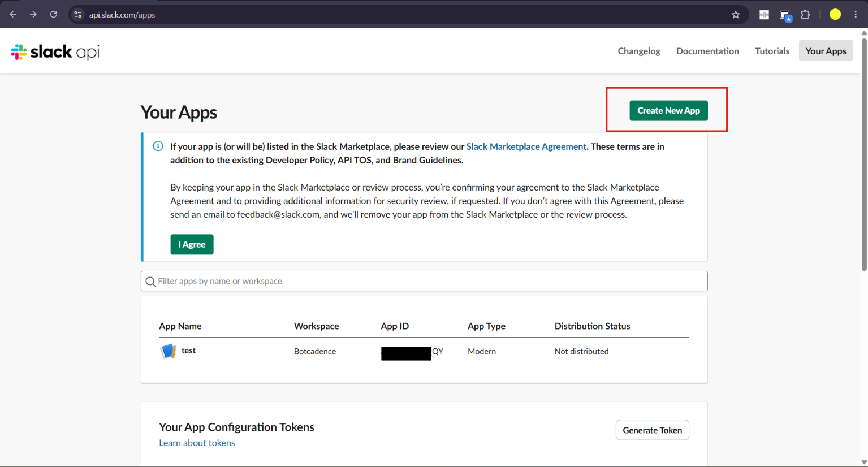
Task: Click the Modern app type cell
Action: tap(482, 351)
